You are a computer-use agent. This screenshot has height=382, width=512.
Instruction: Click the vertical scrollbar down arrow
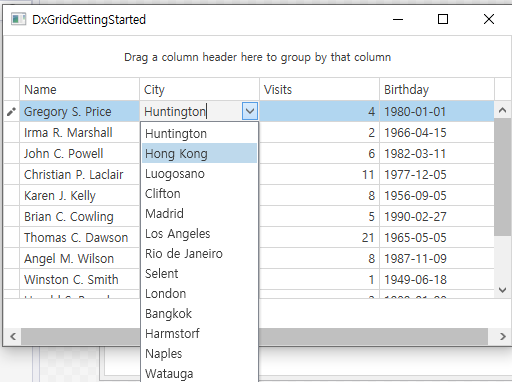pos(503,290)
